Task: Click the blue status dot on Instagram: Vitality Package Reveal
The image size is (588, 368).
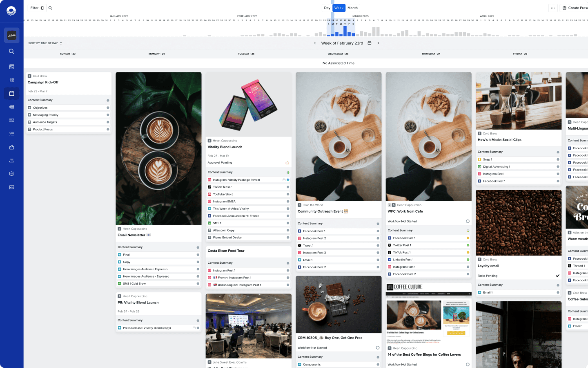Action: coord(288,180)
